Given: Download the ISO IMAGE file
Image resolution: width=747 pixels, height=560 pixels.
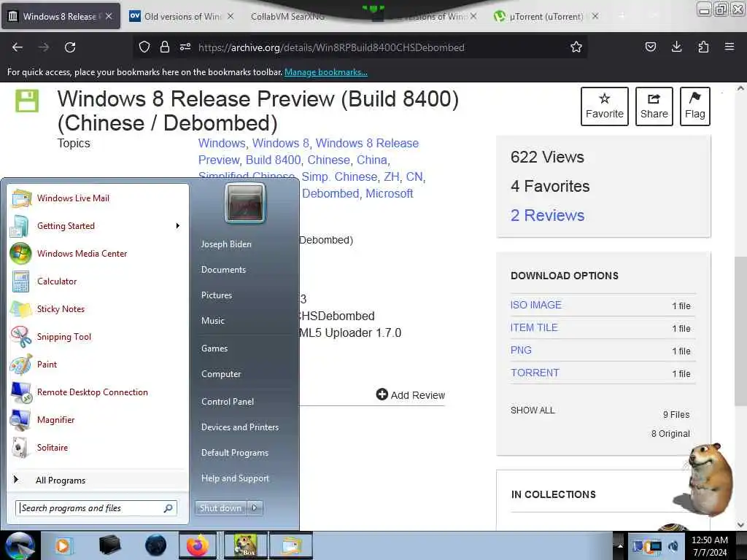Looking at the screenshot, I should pyautogui.click(x=536, y=305).
